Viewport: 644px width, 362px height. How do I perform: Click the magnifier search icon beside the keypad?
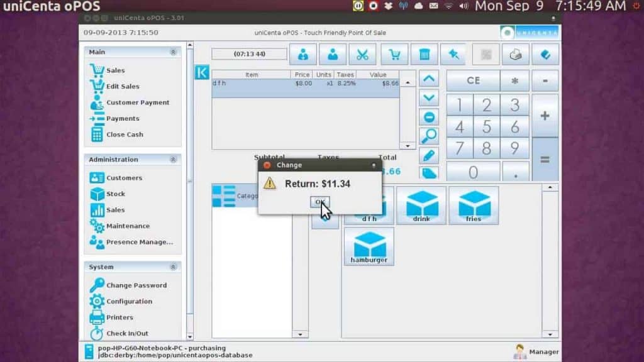(429, 136)
